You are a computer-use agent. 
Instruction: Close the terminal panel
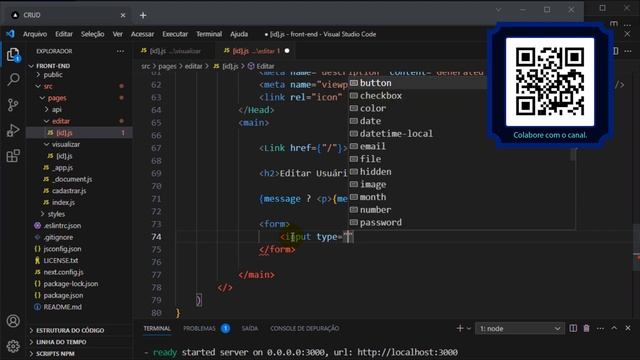pos(628,328)
